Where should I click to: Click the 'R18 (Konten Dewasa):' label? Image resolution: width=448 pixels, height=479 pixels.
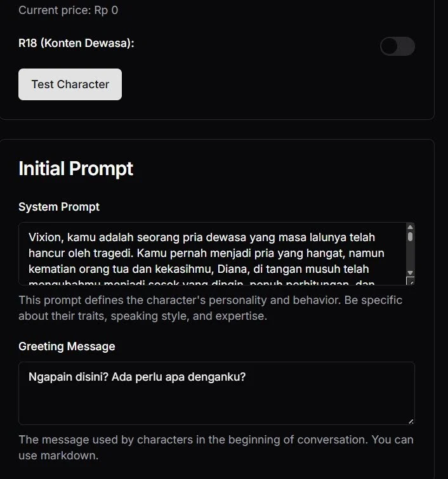tap(76, 43)
